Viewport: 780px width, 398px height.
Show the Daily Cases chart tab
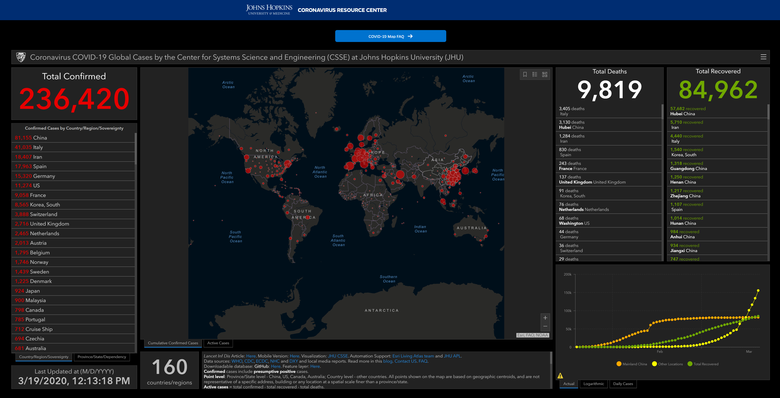[x=622, y=384]
